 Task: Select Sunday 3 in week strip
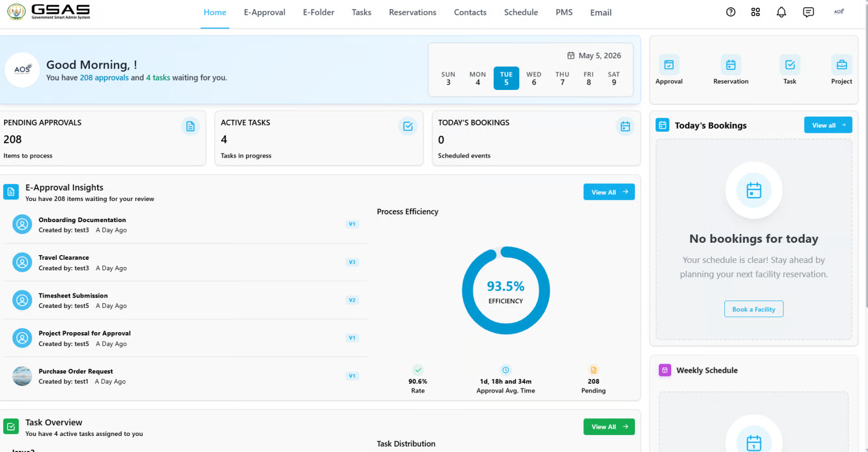coord(448,79)
